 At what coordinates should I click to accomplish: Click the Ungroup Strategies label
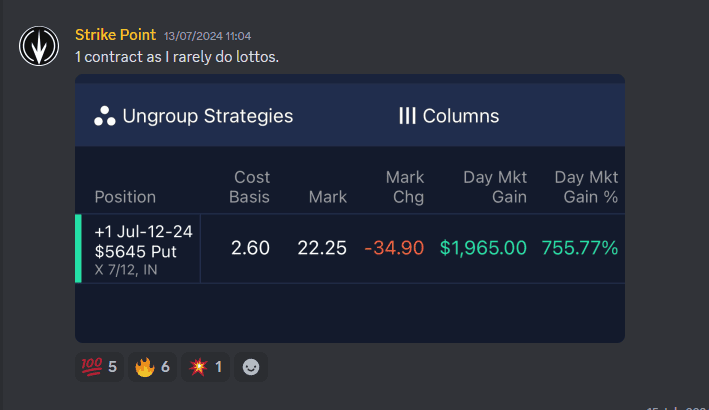[208, 116]
